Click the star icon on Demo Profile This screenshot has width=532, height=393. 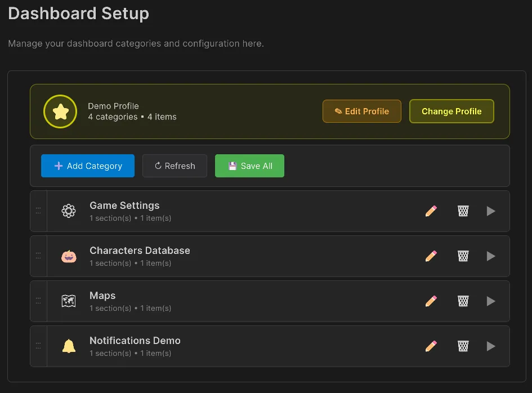coord(60,111)
